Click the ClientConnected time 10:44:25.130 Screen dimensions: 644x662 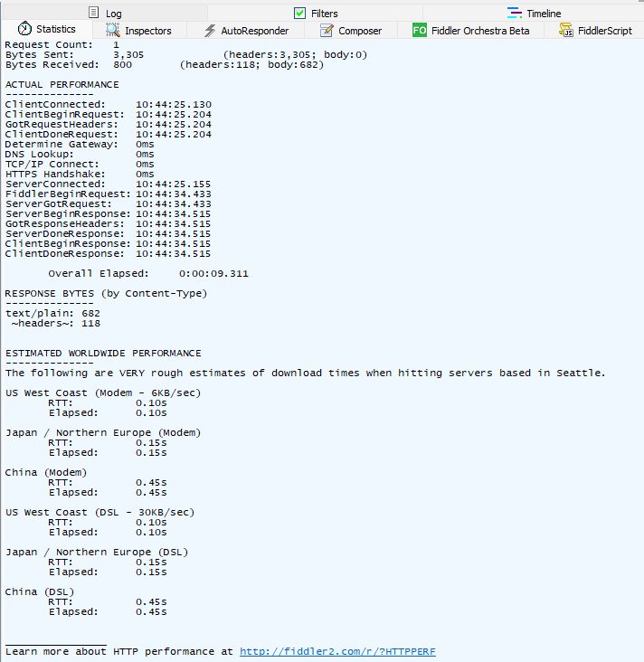point(174,104)
